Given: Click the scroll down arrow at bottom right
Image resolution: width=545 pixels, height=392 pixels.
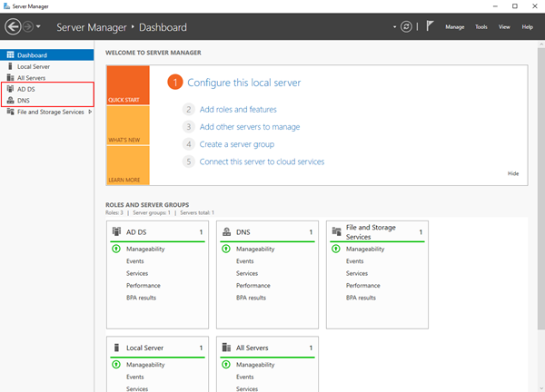Looking at the screenshot, I should tap(541, 388).
